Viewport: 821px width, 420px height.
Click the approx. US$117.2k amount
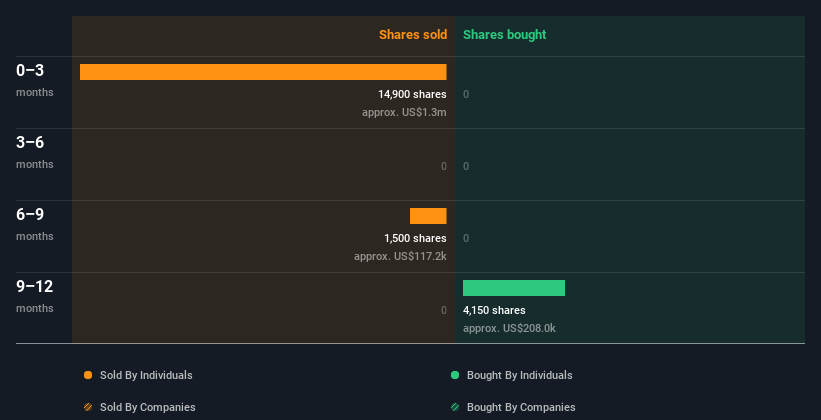click(x=400, y=256)
